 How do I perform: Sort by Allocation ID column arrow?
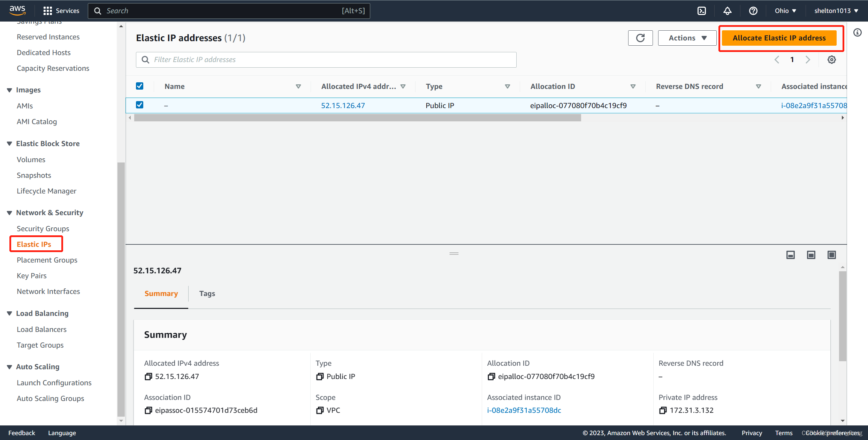(633, 86)
